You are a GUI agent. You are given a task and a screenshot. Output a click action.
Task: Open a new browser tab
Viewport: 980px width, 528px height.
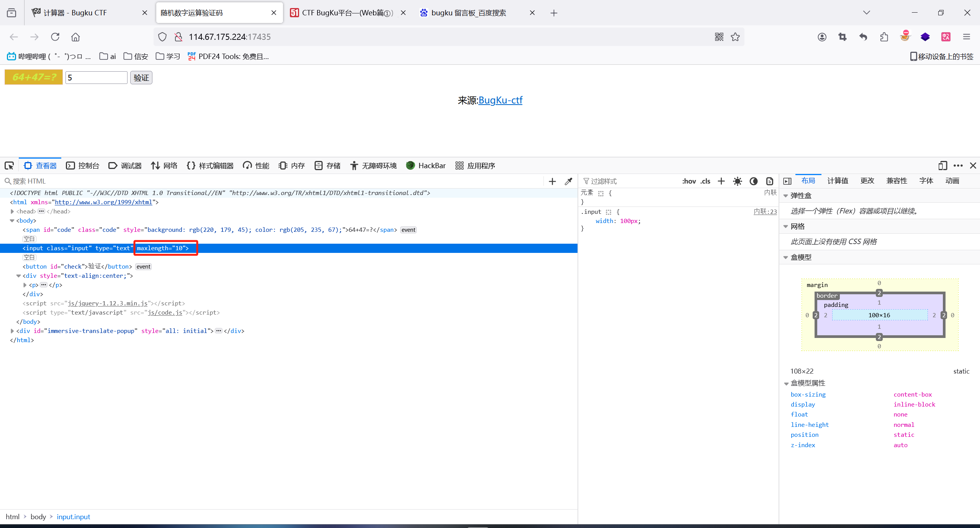554,13
